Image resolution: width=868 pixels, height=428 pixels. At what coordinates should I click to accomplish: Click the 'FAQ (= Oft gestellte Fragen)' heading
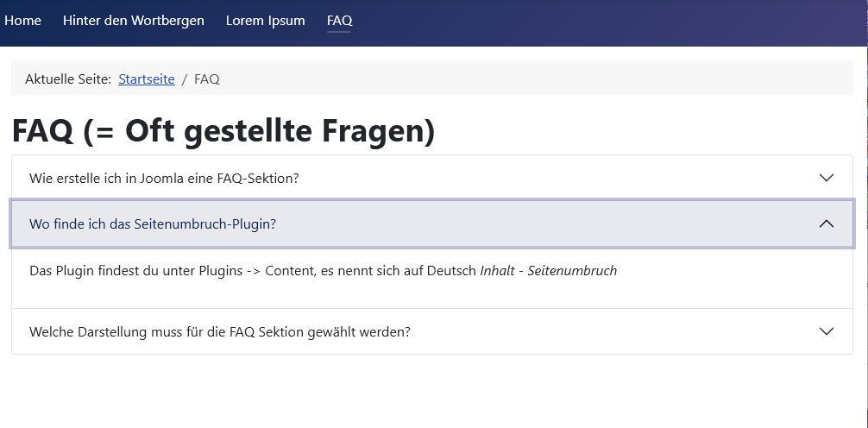tap(223, 130)
